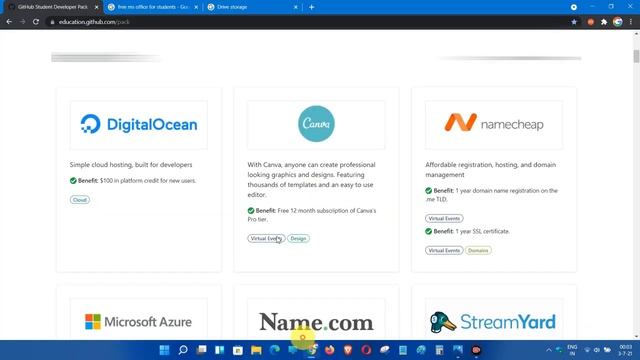Launch Opera browser from the taskbar
Viewport: 640px width, 360px height.
point(366,350)
